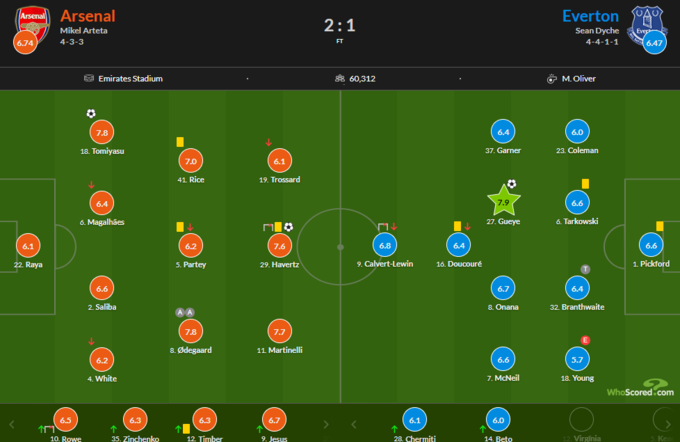Select Havertz's 7.6 rating badge
This screenshot has width=680, height=442.
(x=279, y=245)
